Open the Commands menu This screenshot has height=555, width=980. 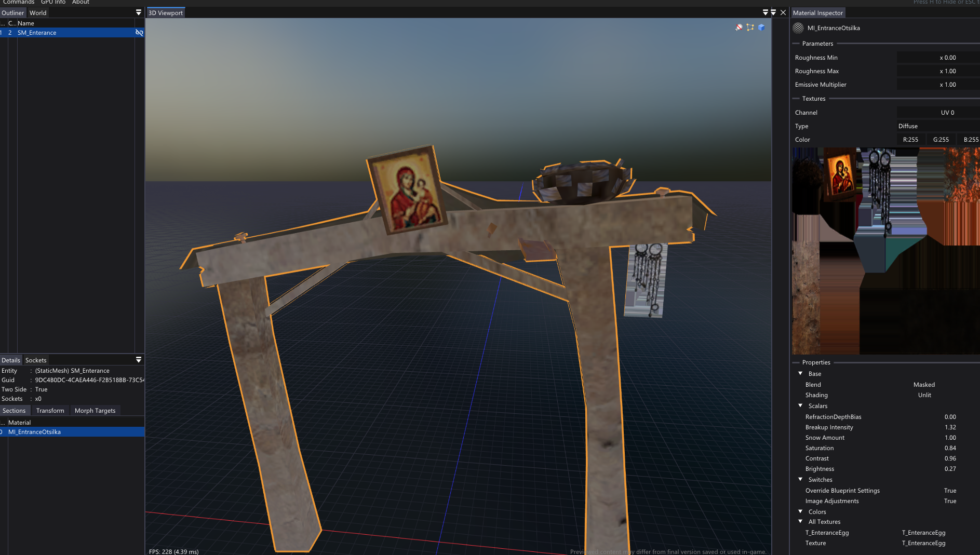click(19, 2)
